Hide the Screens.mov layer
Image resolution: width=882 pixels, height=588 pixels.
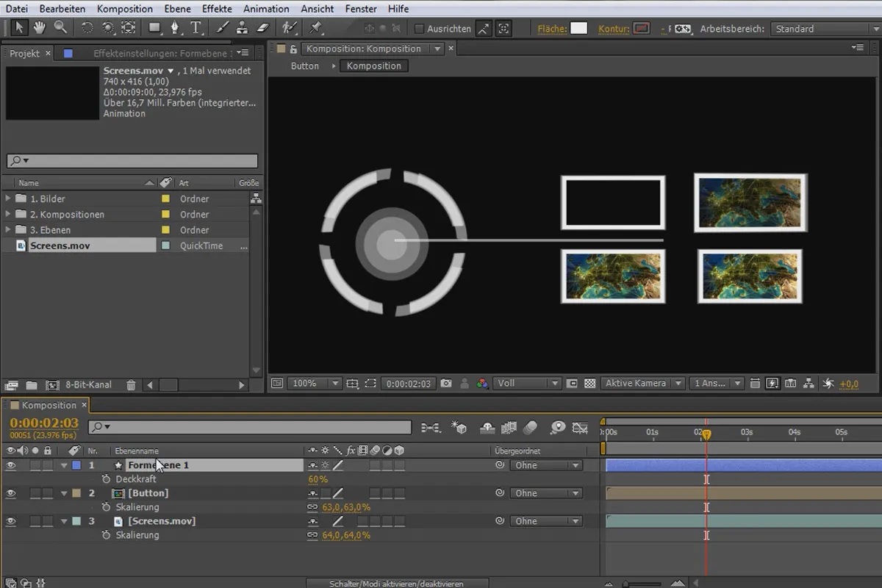coord(10,521)
